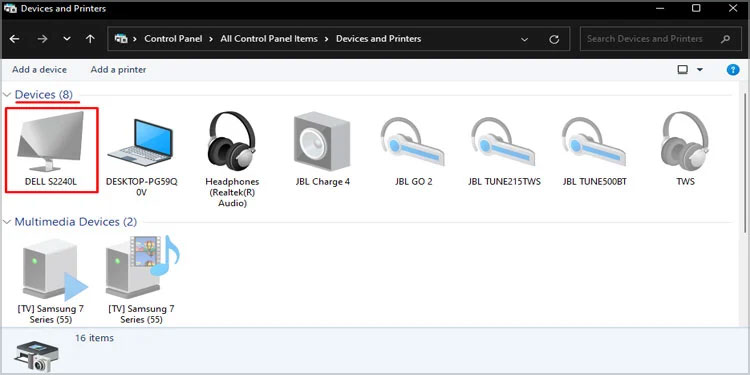
Task: Navigate to All Control Panel Items breadcrumb
Action: [x=269, y=39]
